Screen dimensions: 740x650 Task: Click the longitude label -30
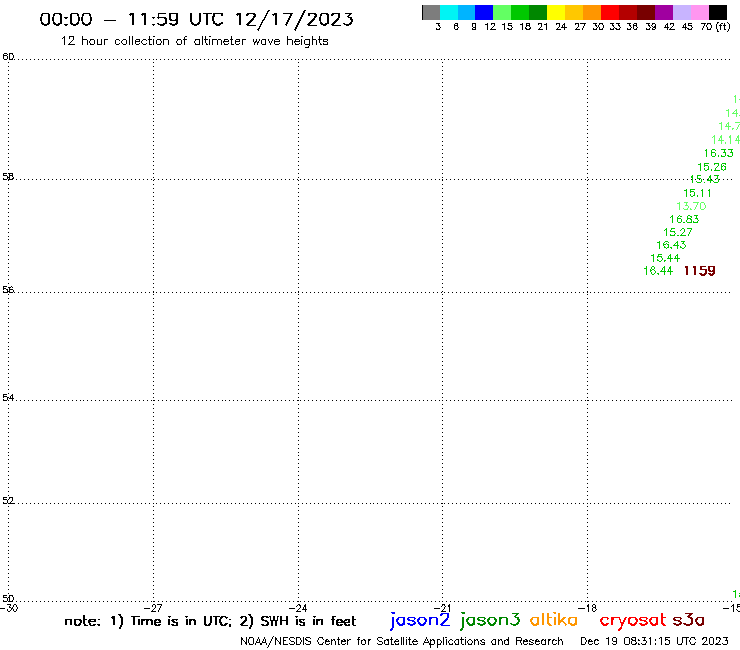[9, 608]
